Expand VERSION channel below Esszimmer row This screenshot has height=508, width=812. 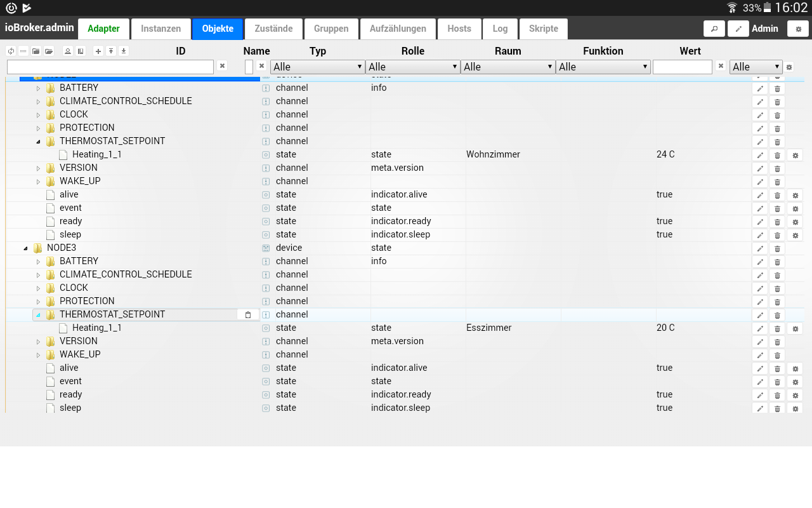click(x=38, y=342)
